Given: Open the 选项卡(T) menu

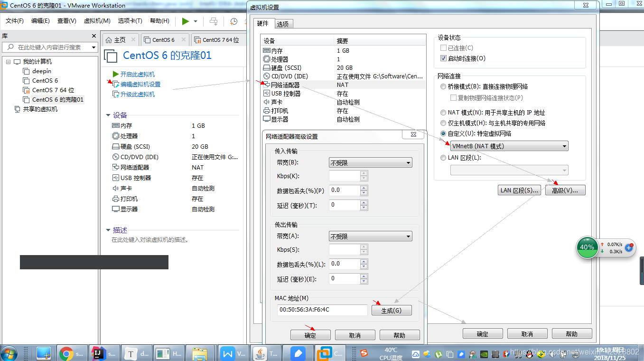Looking at the screenshot, I should click(130, 21).
